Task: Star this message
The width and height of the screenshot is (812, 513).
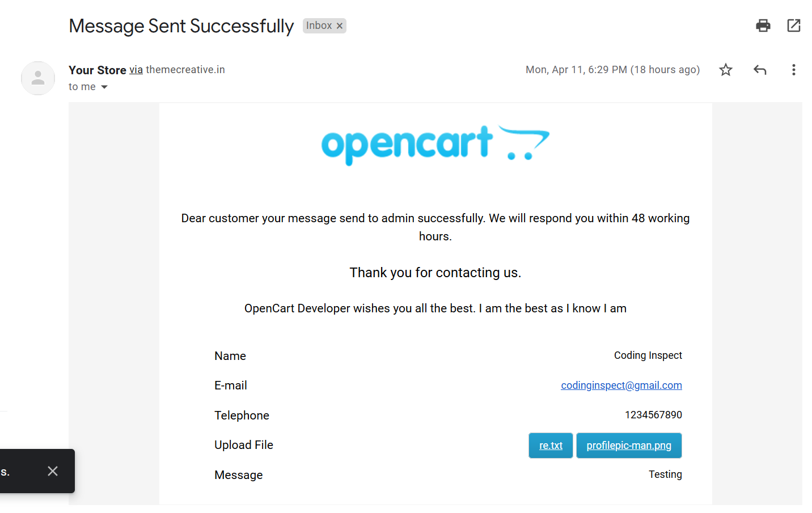Action: click(x=725, y=70)
